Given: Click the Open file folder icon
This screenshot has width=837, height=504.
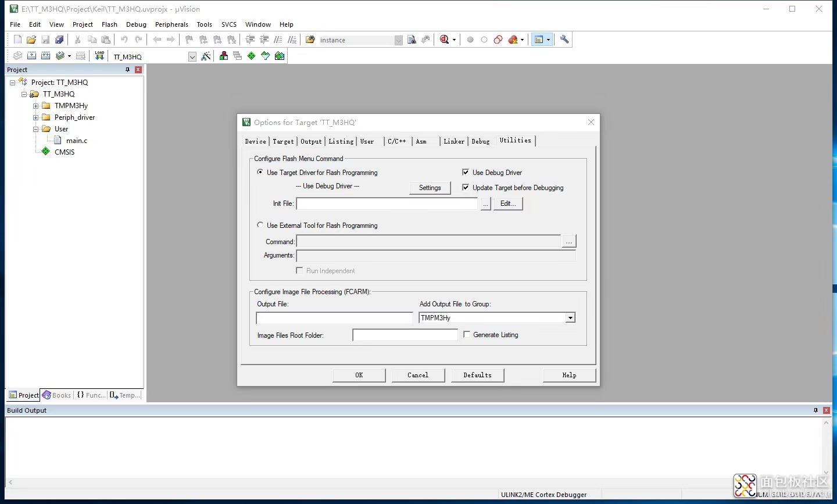Looking at the screenshot, I should [31, 40].
